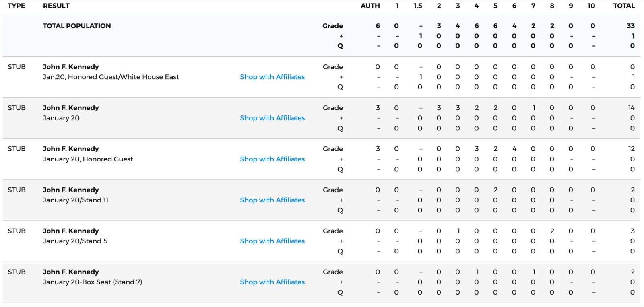Select the total of 12 for Honored Guest stub
The image size is (644, 307).
coord(631,149)
